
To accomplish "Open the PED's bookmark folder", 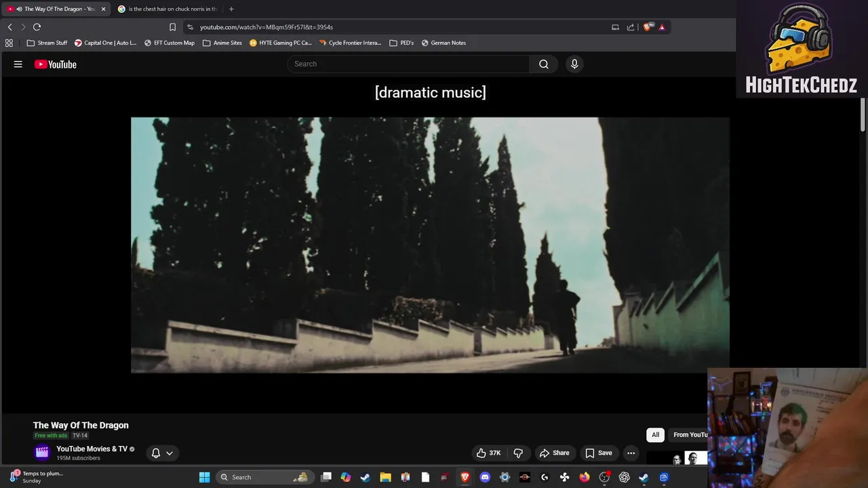I will pyautogui.click(x=401, y=43).
